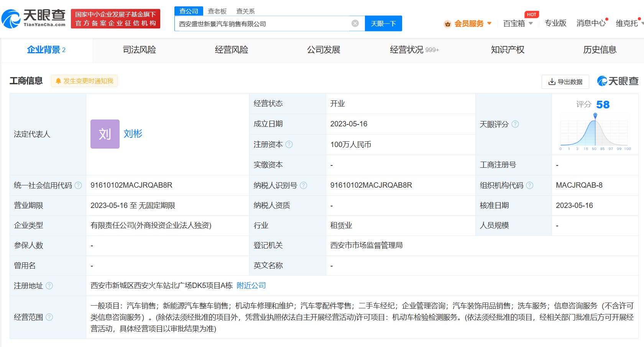Screen dimensions: 644x347
Task: Expand the 会员服务 dropdown arrow
Action: [x=490, y=23]
